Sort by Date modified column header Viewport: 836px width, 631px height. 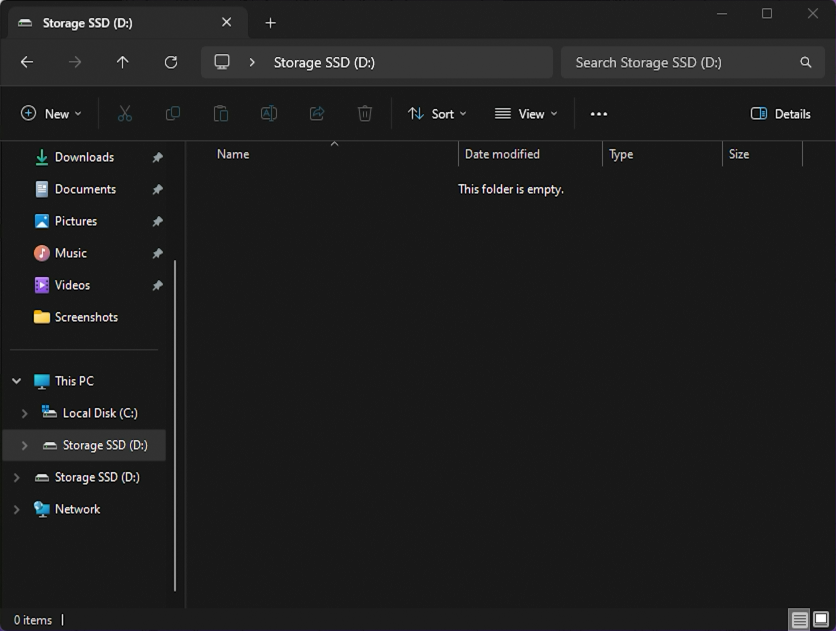pyautogui.click(x=502, y=154)
